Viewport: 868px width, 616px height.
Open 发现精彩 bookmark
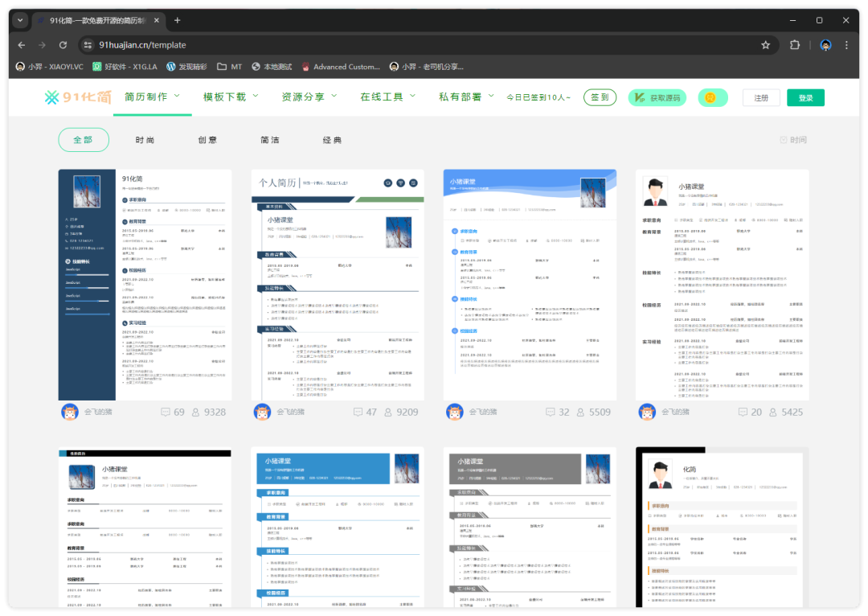click(186, 67)
